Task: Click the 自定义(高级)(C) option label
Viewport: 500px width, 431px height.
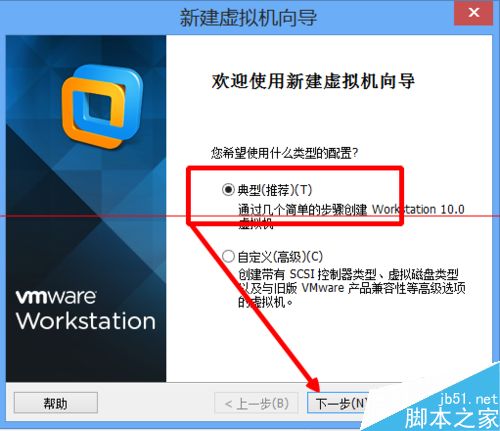Action: [280, 257]
